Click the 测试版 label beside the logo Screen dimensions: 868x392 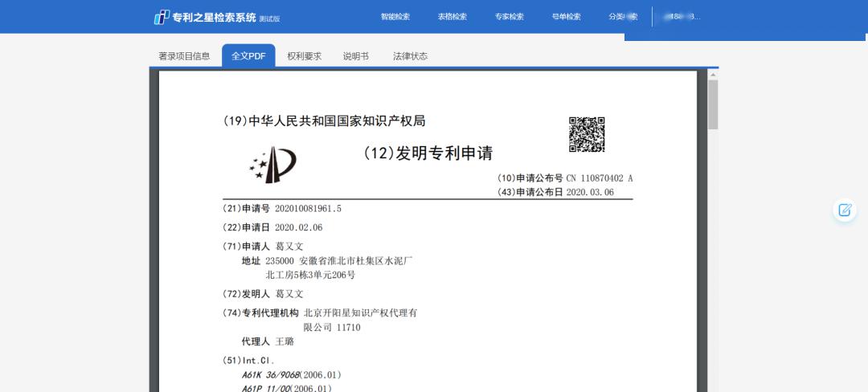tap(269, 18)
